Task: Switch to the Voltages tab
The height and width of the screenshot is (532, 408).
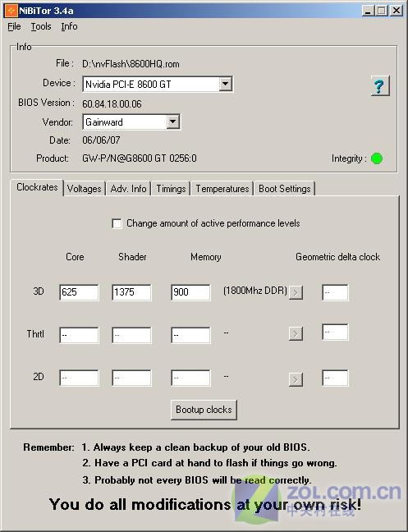Action: (x=84, y=189)
